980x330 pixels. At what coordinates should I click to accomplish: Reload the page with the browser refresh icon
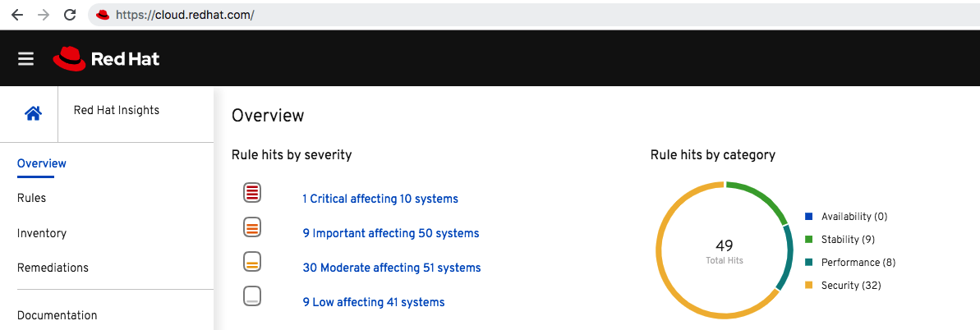71,15
